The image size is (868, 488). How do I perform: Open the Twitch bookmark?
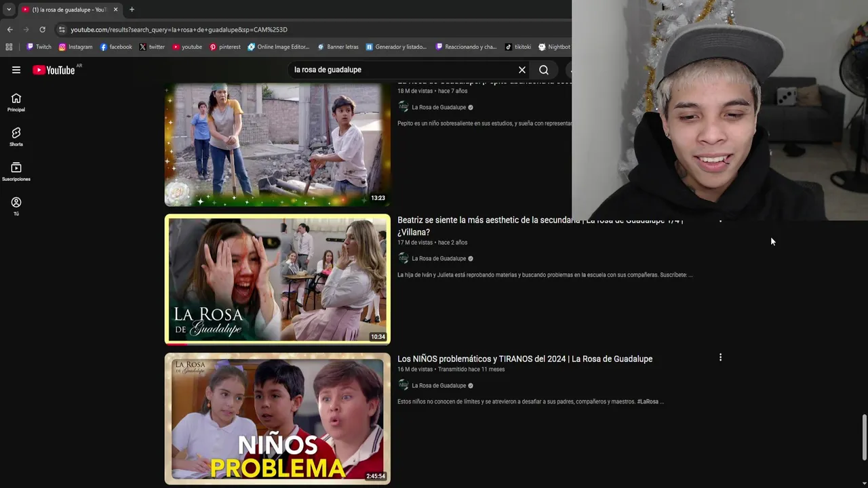coord(39,47)
